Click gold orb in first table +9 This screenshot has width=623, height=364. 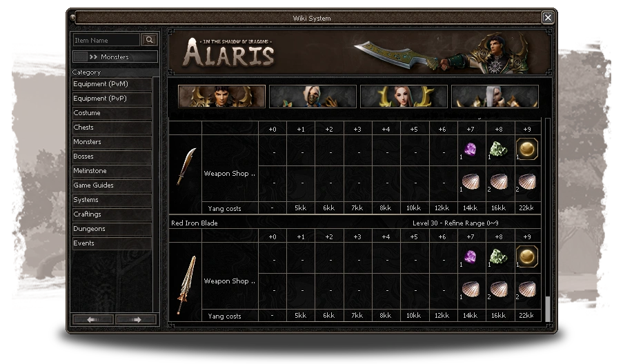tap(527, 149)
